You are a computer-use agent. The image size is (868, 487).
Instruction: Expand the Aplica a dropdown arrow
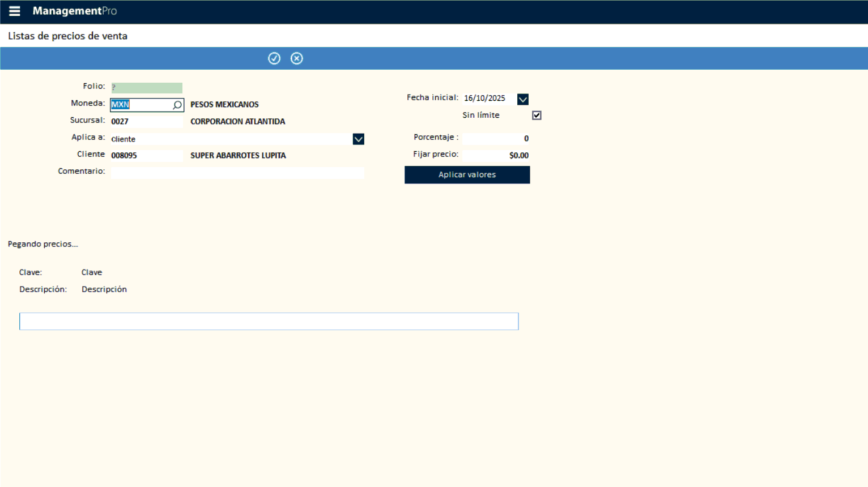tap(359, 139)
